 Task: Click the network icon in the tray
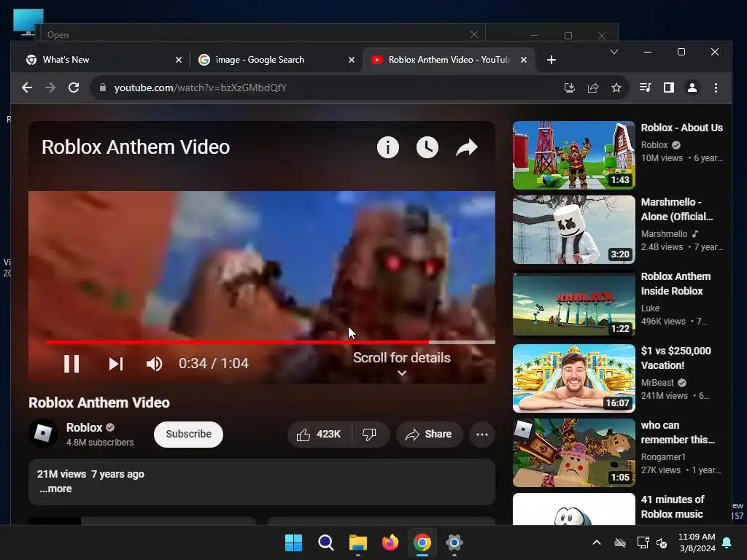click(643, 542)
